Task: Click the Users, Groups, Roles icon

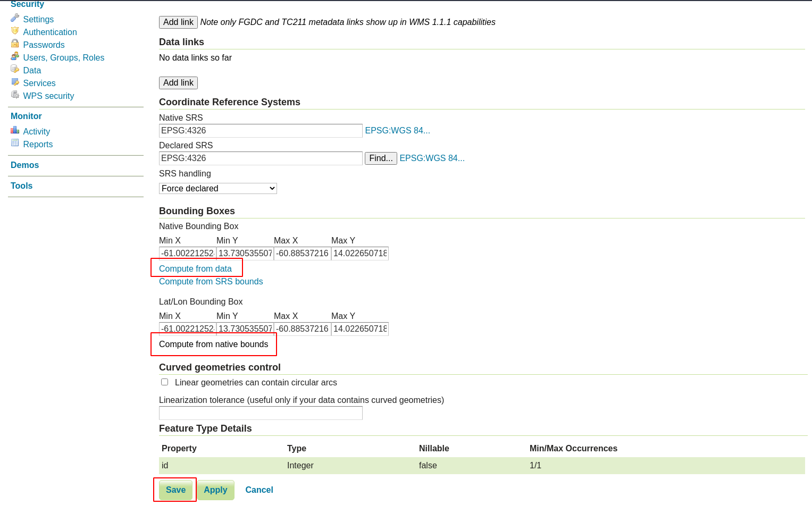Action: click(15, 56)
